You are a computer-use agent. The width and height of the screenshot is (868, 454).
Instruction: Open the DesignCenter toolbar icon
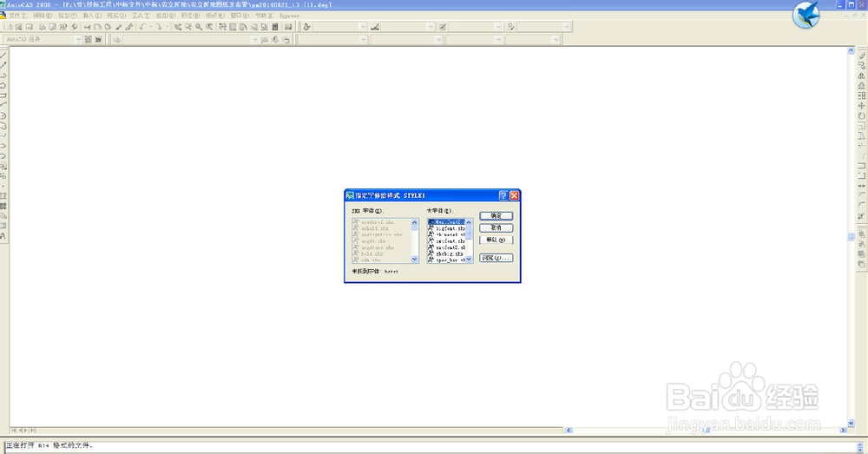tap(233, 27)
